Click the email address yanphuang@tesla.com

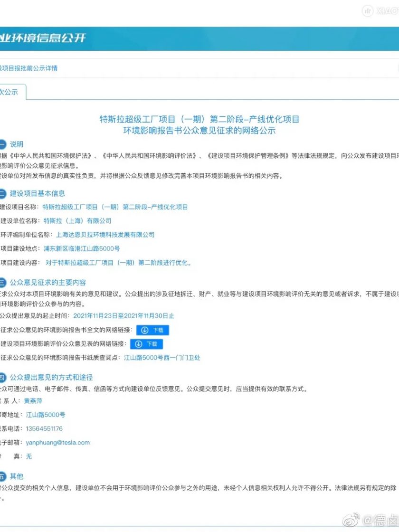[57, 442]
